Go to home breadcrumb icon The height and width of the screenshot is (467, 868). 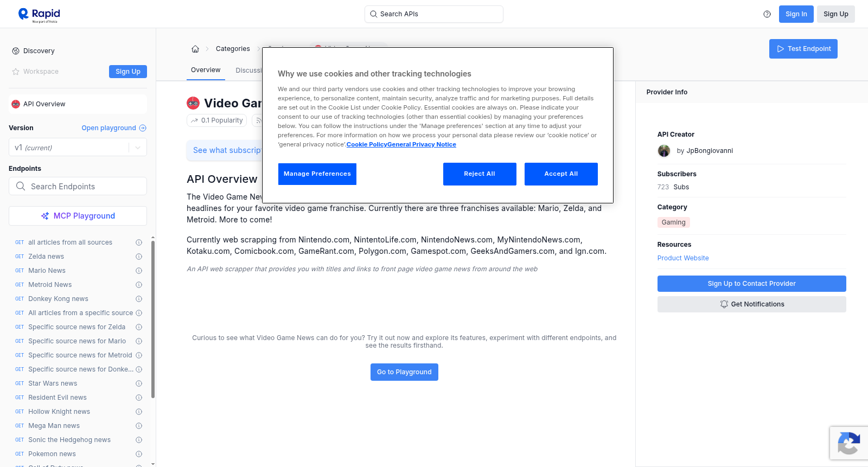click(195, 49)
